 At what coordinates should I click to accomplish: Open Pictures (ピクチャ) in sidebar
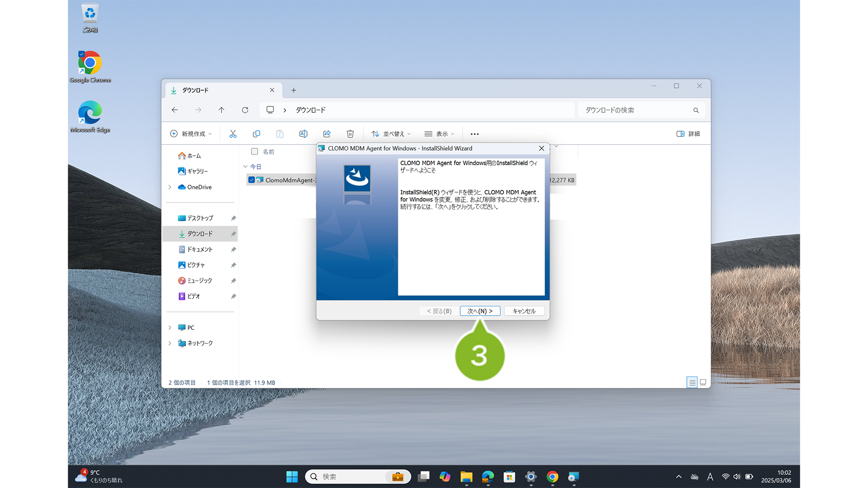[x=191, y=265]
